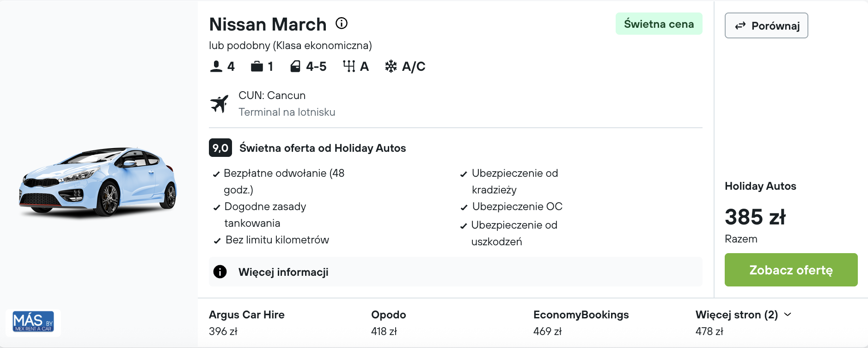Click 'Terminal na lotnisku' text
868x348 pixels.
tap(287, 112)
